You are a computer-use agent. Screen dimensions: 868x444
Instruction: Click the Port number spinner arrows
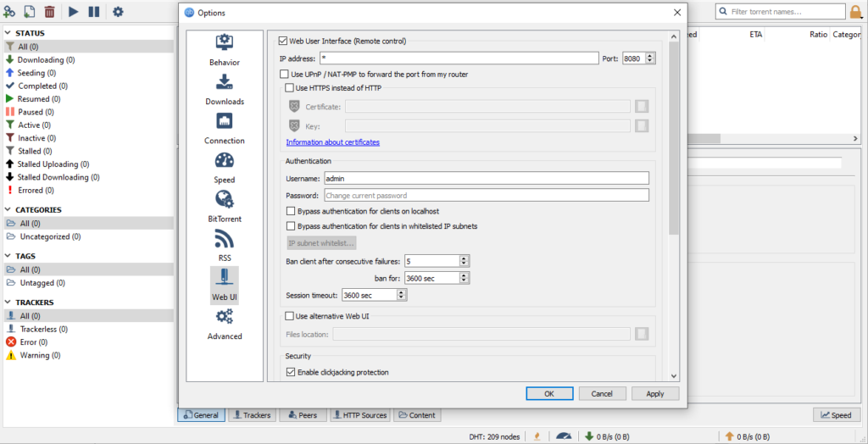(650, 58)
